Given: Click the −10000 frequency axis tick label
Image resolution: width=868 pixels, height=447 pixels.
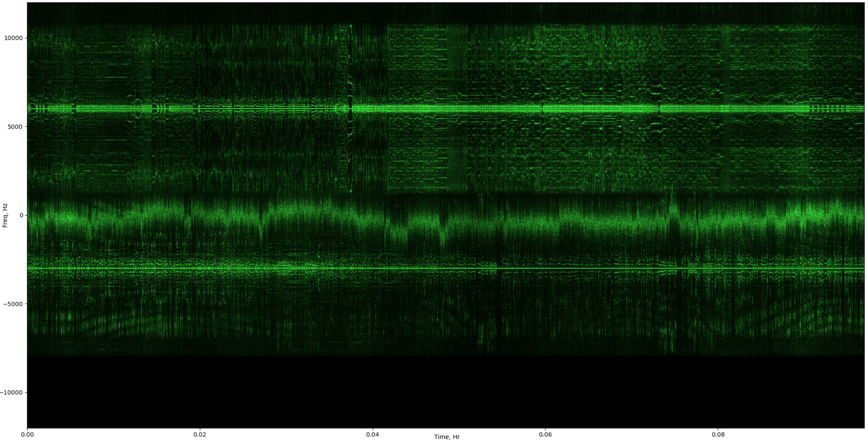Looking at the screenshot, I should [12, 393].
